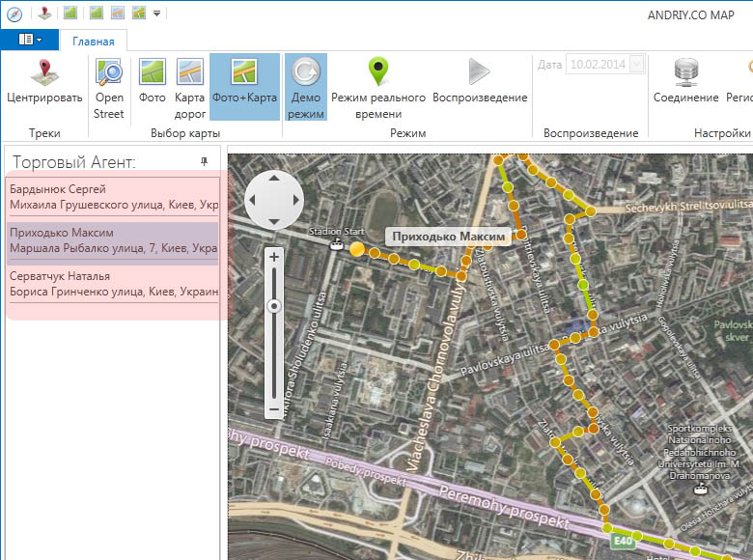
Task: Select agent Бардынюк Сергей
Action: click(113, 197)
